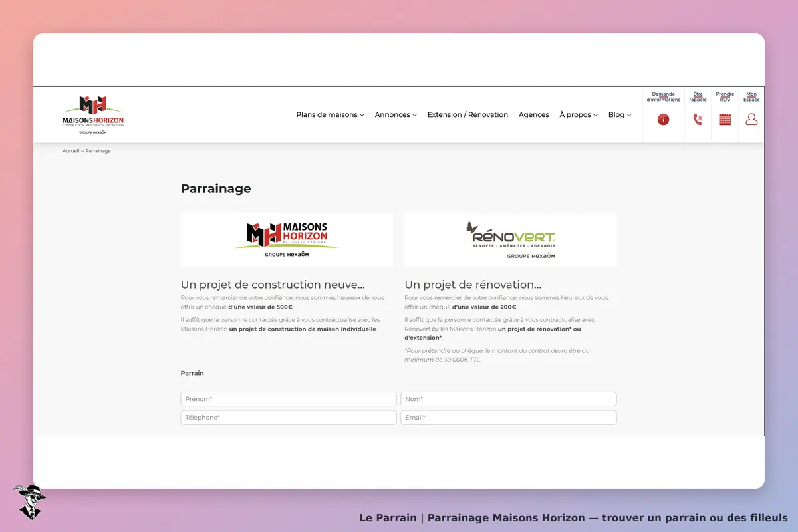This screenshot has height=532, width=798.
Task: Click the heading "Un projet de rénovation..."
Action: [x=473, y=285]
